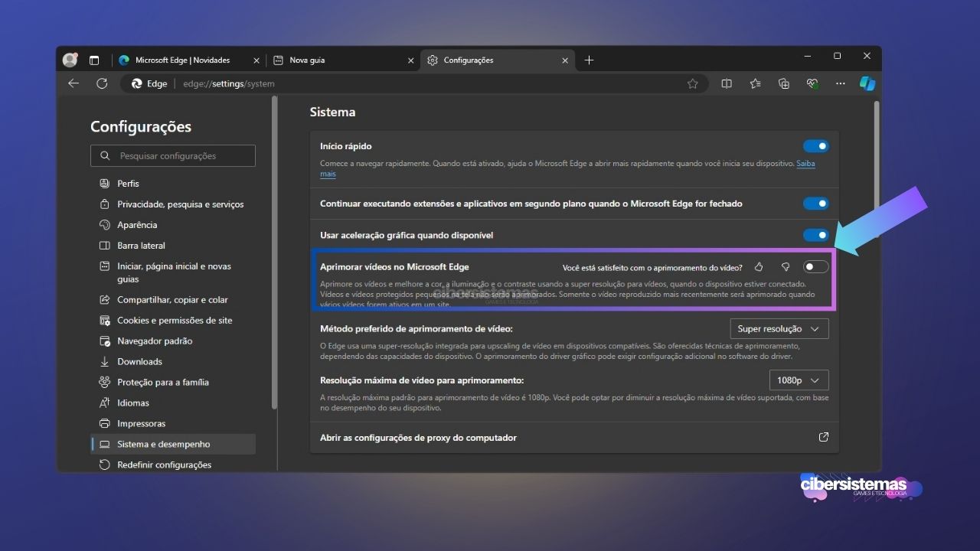Screen dimensions: 980x551
Task: Open Privacidade, pesquisa e serviços section
Action: (x=173, y=204)
